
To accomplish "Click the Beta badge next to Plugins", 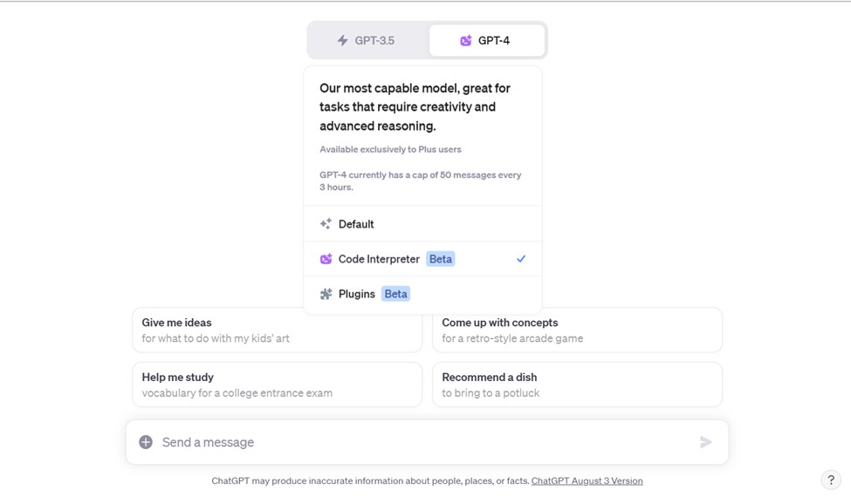I will tap(395, 294).
